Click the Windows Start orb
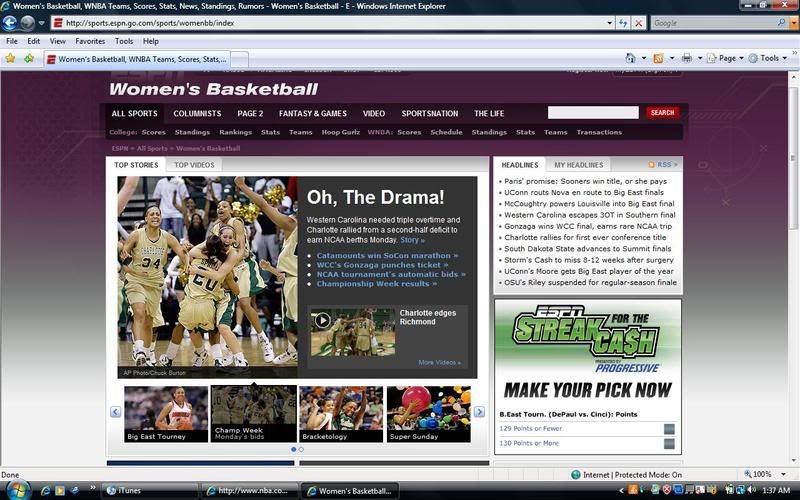800x500 pixels. coord(18,490)
